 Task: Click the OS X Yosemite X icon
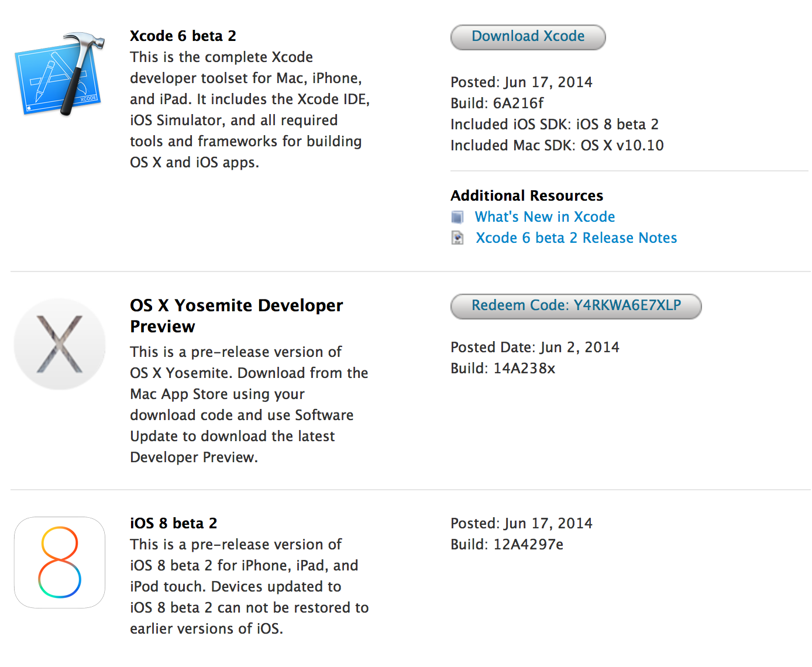[x=60, y=344]
